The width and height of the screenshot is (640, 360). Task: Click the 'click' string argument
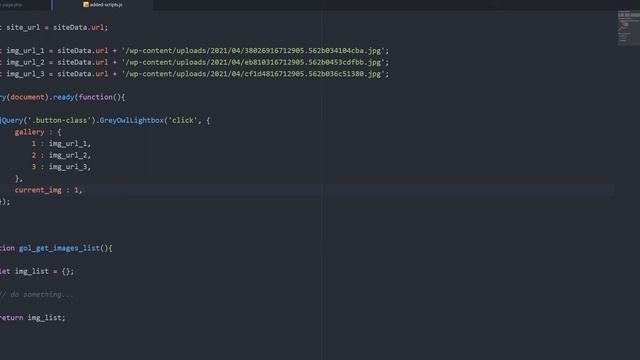coord(183,120)
